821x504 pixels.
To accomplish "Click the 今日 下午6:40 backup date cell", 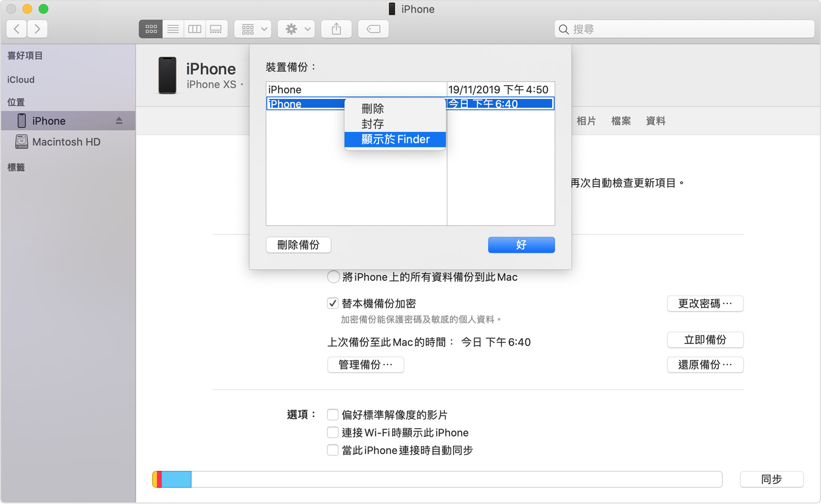I will [x=500, y=104].
